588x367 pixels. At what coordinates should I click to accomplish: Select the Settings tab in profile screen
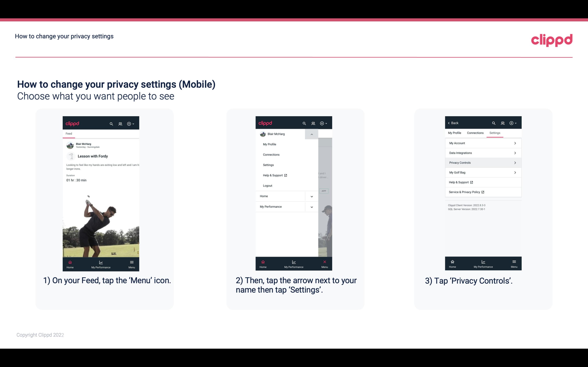(495, 133)
